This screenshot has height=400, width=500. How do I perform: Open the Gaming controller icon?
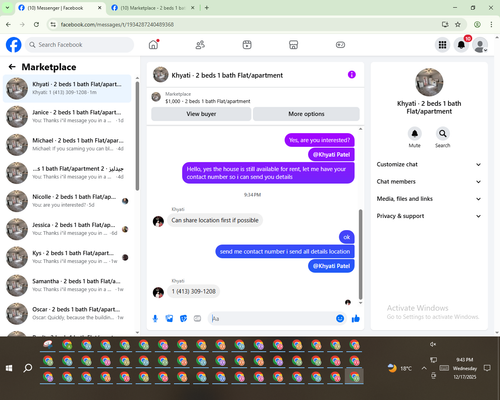pyautogui.click(x=340, y=45)
